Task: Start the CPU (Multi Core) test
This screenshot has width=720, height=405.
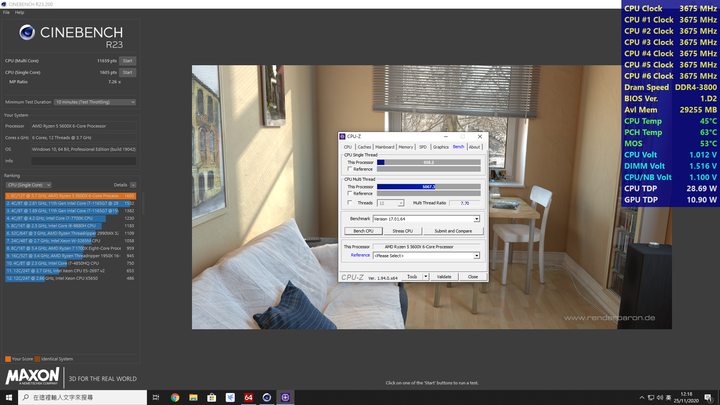Action: coord(128,61)
